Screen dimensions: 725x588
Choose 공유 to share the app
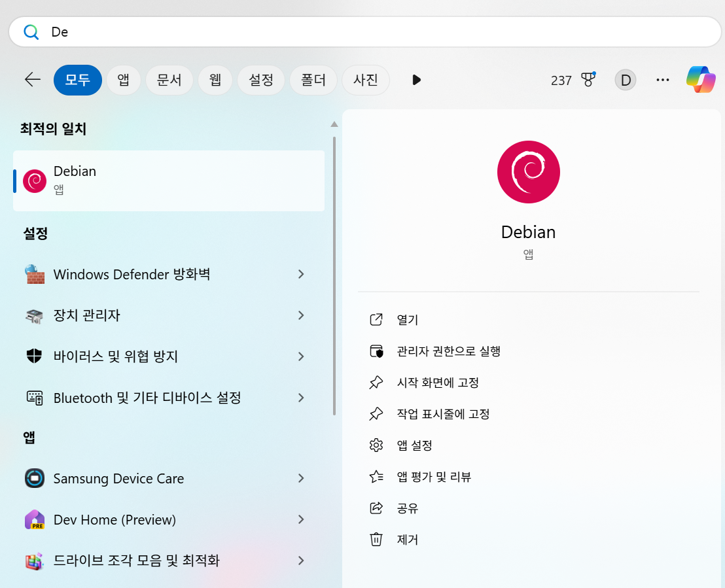pyautogui.click(x=408, y=508)
